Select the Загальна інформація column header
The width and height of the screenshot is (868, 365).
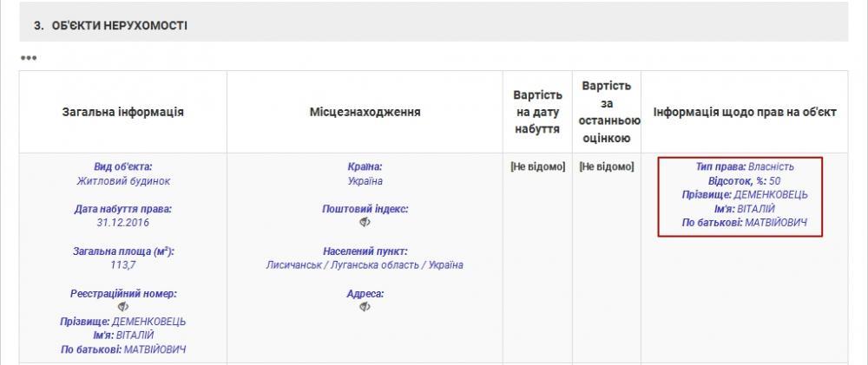(x=123, y=112)
